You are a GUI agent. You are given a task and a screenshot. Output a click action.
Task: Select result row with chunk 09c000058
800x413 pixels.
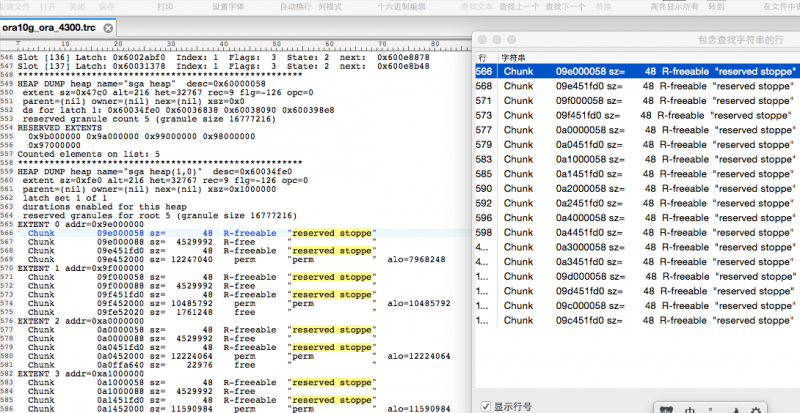click(x=638, y=305)
